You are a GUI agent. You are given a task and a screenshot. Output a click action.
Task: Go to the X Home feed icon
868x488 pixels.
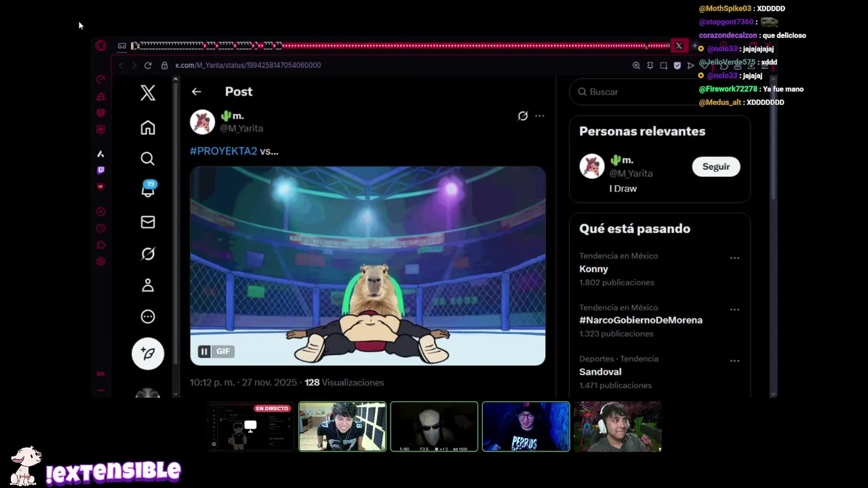pos(148,127)
